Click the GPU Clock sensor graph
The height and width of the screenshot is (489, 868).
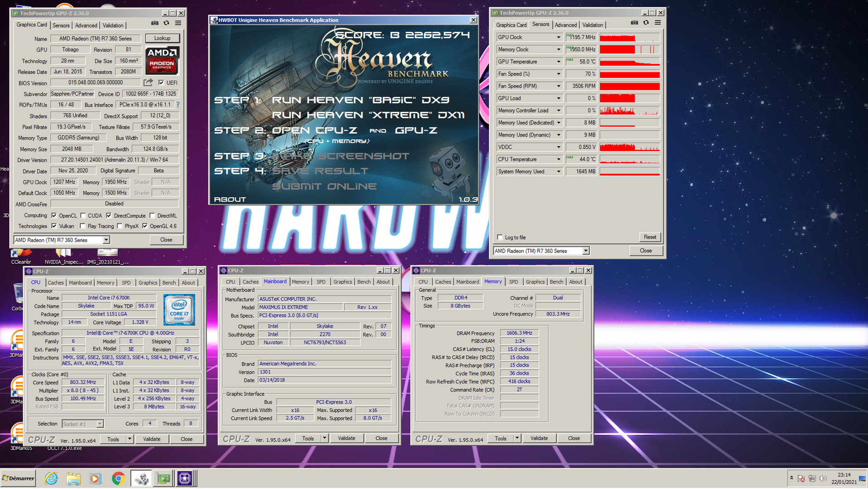(x=630, y=37)
